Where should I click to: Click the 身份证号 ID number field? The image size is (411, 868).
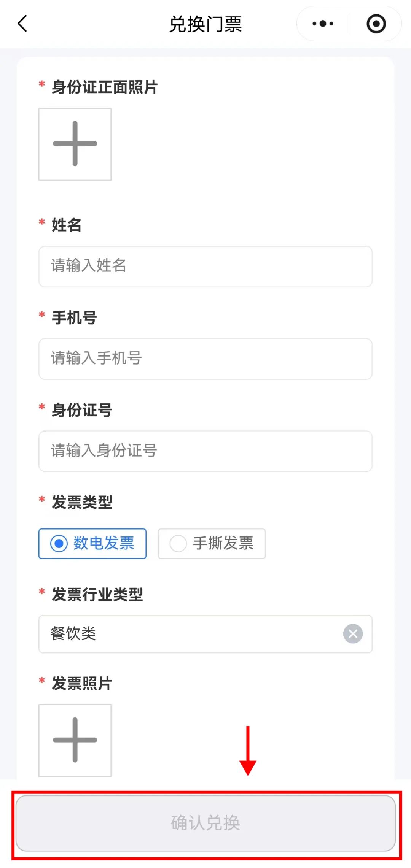[x=205, y=451]
